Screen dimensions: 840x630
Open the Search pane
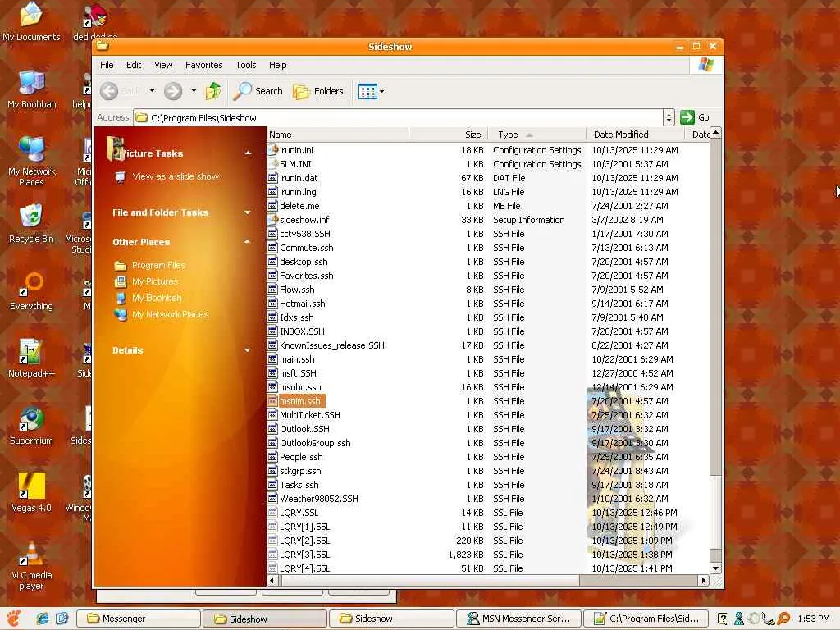tap(258, 91)
